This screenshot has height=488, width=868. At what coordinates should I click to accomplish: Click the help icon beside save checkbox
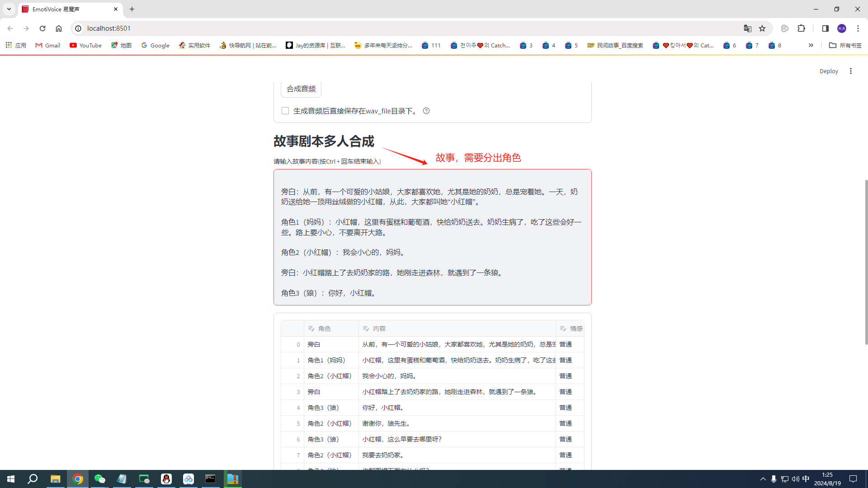tap(426, 111)
